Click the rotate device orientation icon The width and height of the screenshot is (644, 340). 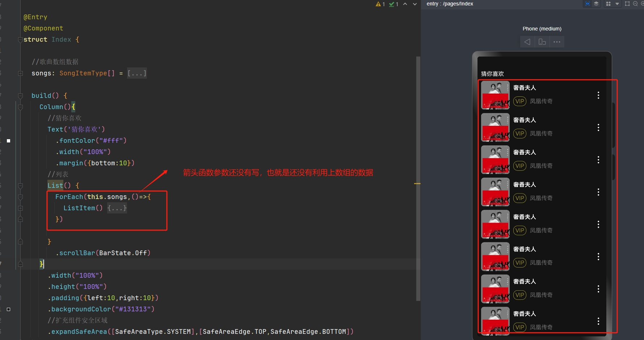coord(542,42)
